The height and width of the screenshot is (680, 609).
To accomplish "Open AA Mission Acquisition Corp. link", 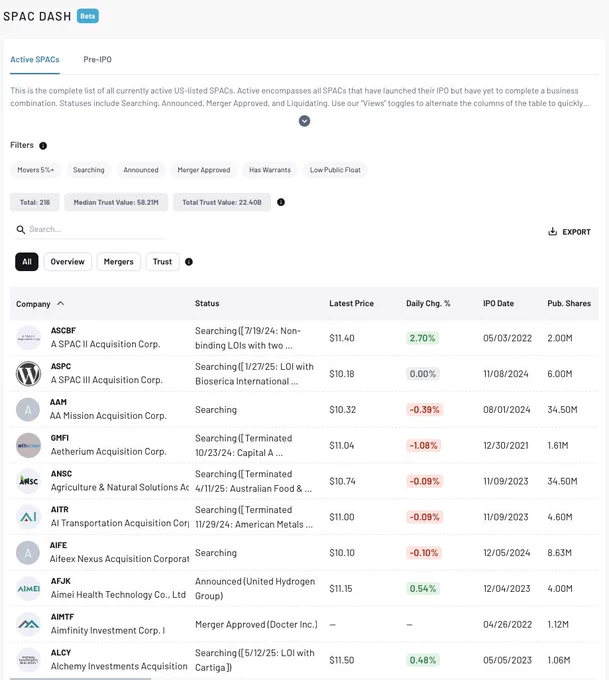I will click(108, 416).
